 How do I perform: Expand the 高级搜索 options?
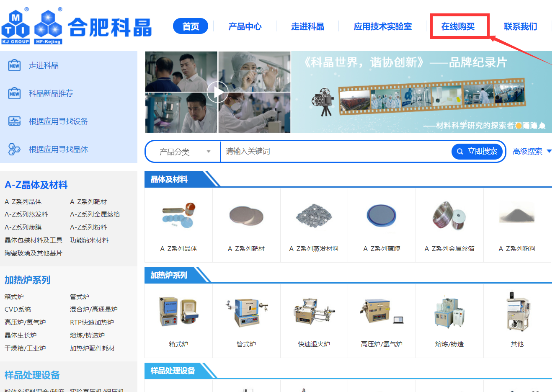532,152
